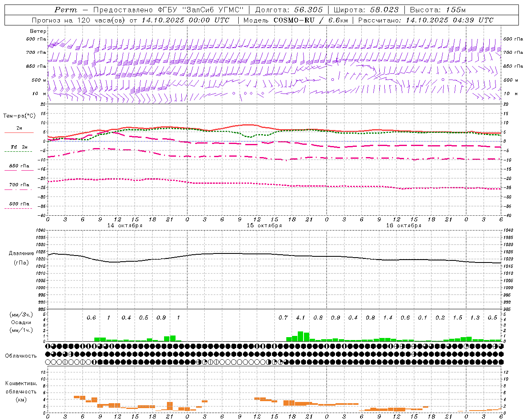525x420 pixels.
Task: Click the "(мм/3ч.)" precipitation unit label
Action: click(21, 315)
